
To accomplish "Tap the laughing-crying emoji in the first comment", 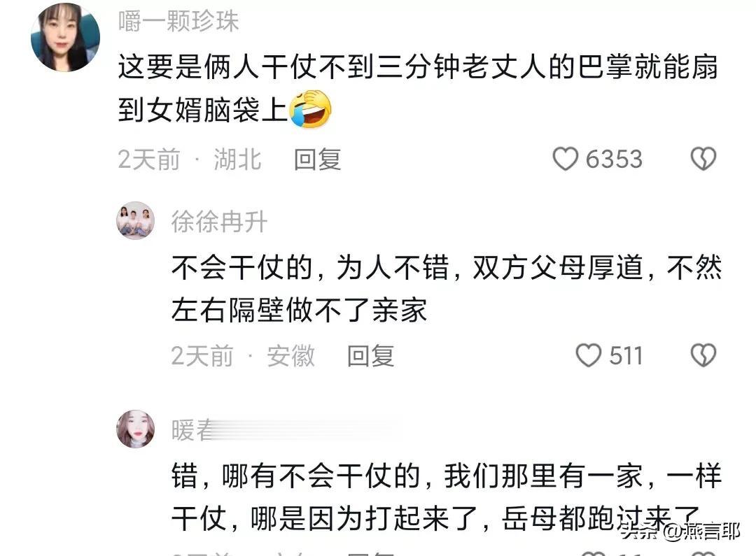I will pos(310,109).
